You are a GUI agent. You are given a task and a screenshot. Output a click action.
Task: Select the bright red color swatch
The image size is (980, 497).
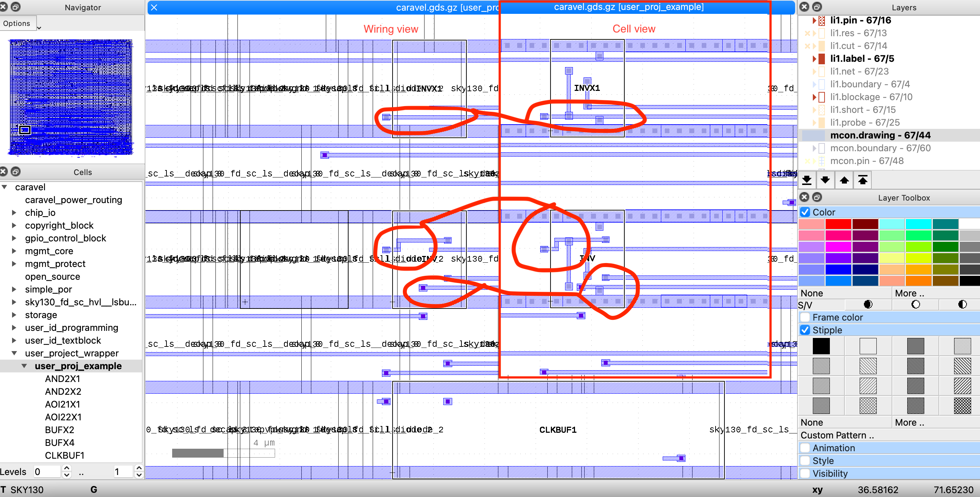pos(838,224)
